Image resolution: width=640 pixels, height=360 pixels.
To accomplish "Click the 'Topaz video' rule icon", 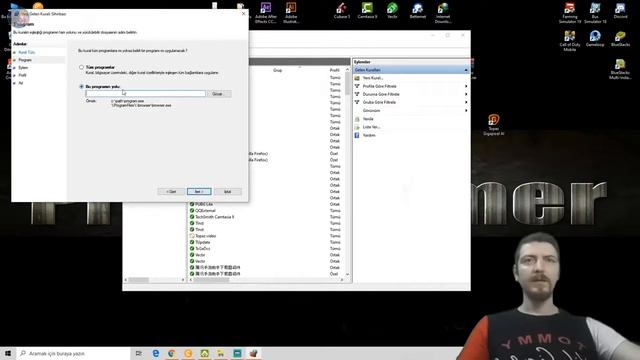I will point(192,236).
